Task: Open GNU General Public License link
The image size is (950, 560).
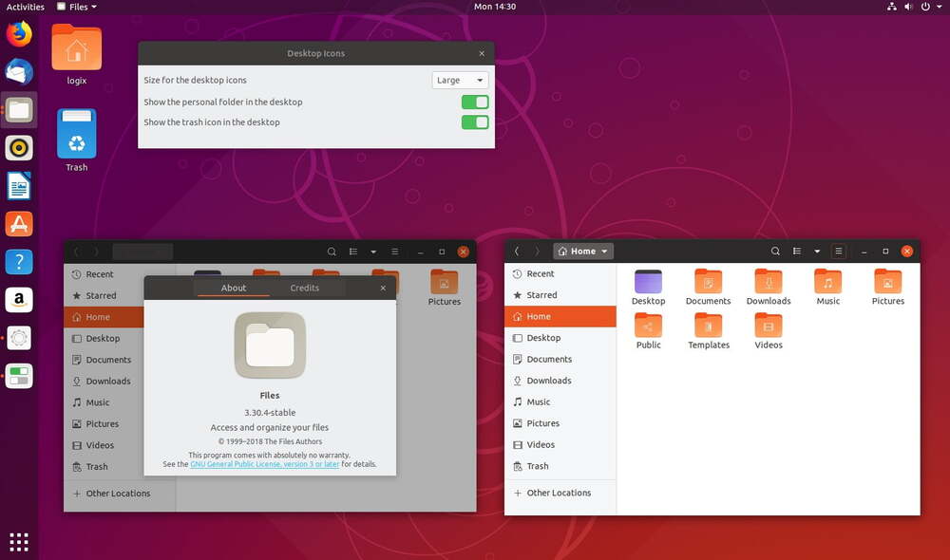Action: click(x=264, y=464)
